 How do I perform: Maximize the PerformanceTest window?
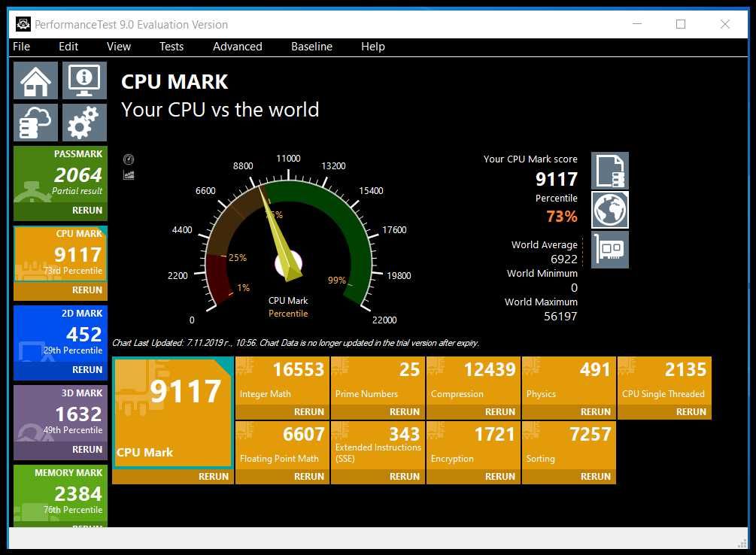[681, 24]
